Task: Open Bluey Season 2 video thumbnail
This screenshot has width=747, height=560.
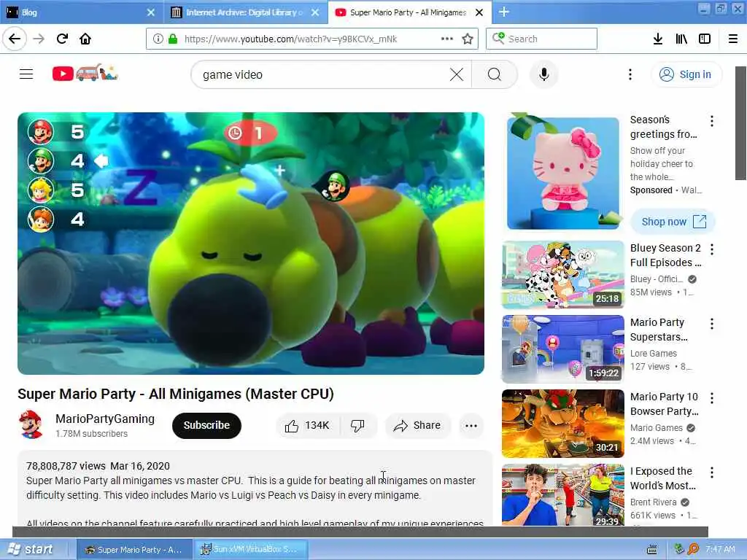Action: click(x=563, y=275)
